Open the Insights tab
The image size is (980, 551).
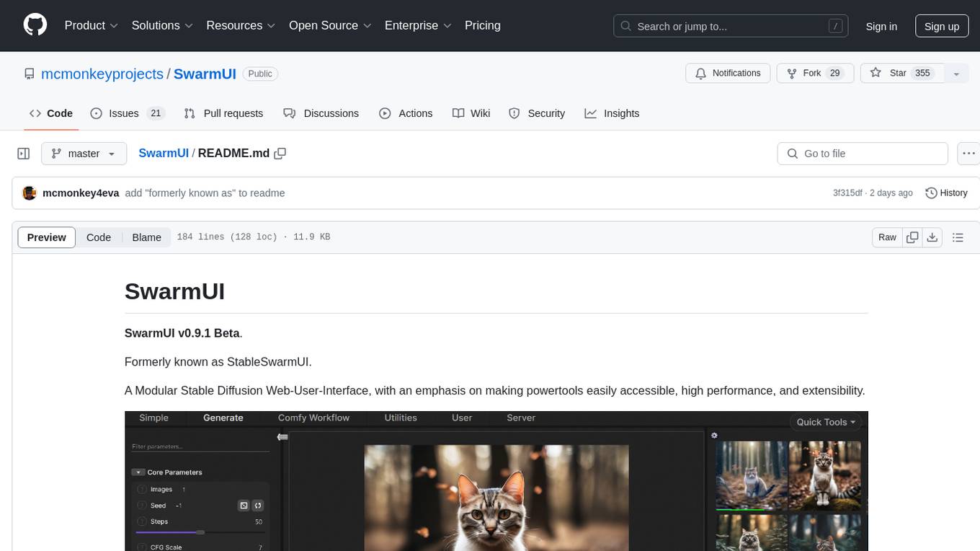(612, 113)
